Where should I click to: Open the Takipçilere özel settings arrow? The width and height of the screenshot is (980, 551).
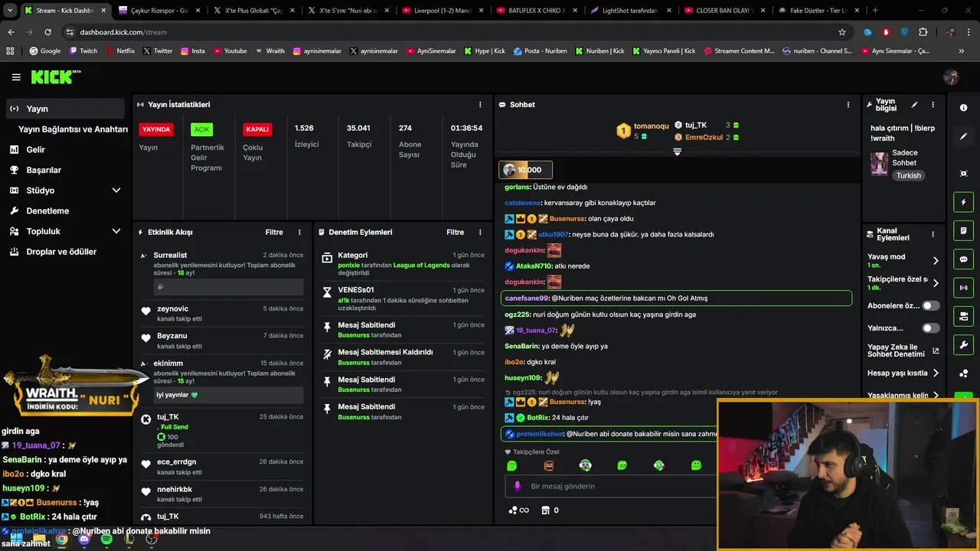tap(936, 283)
